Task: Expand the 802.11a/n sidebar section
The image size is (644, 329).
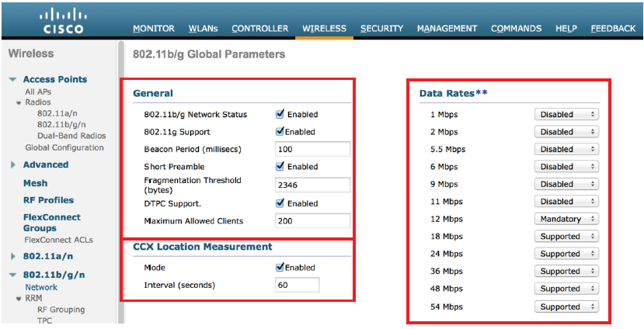Action: click(13, 256)
